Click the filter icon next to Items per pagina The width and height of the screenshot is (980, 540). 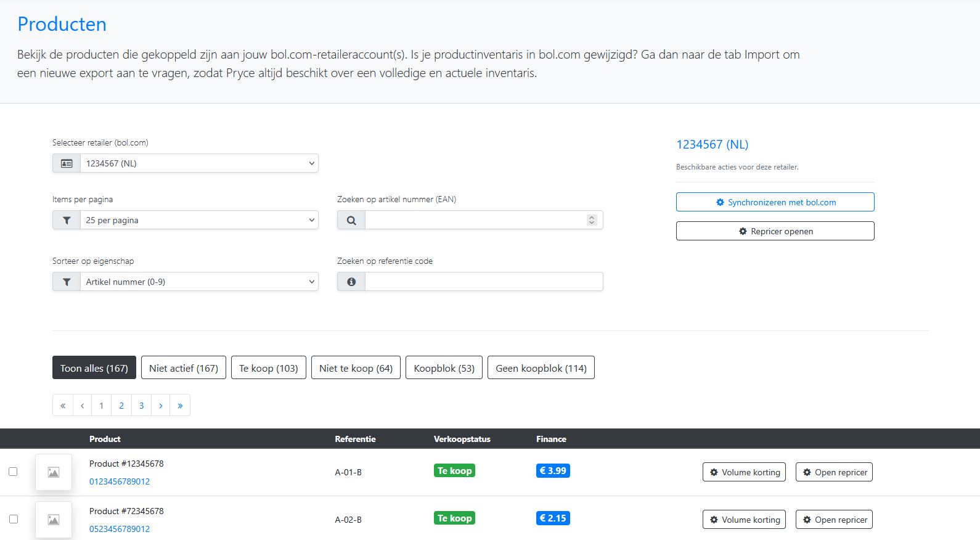pyautogui.click(x=67, y=220)
